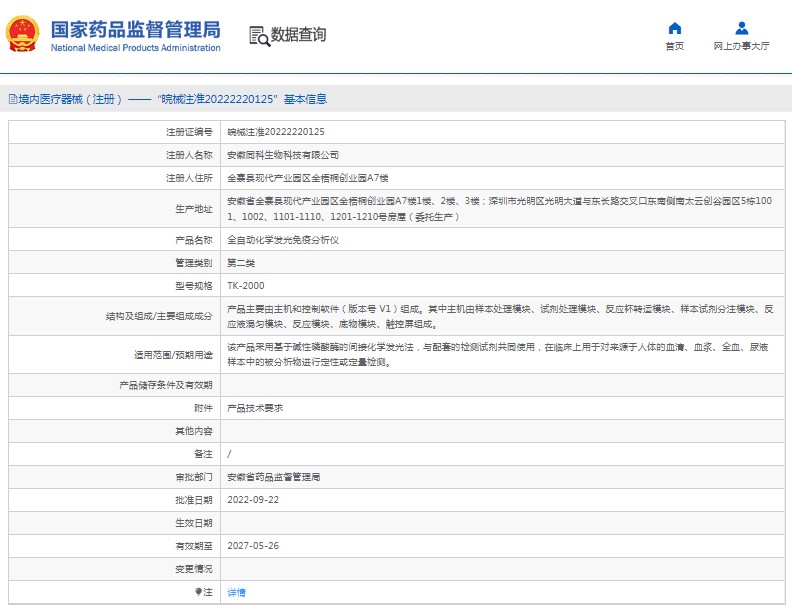Screen dimensions: 792x611
Task: Click the 产品储存条件及有效期 label
Action: point(166,385)
